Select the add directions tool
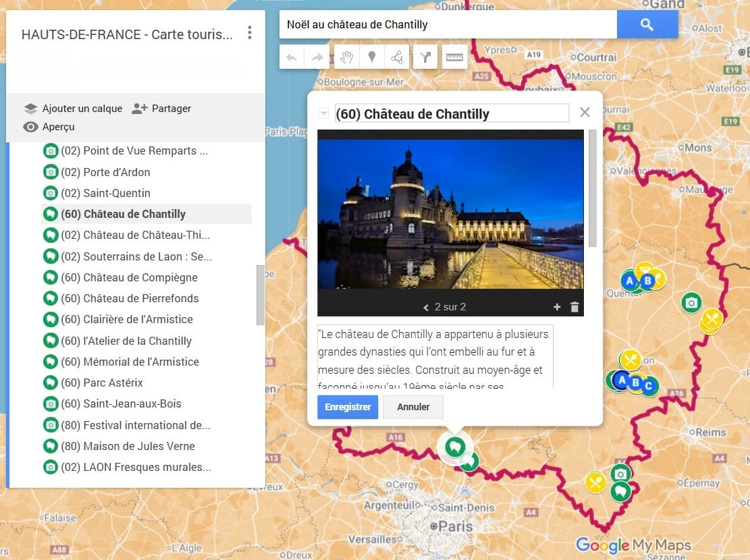This screenshot has height=560, width=750. coord(425,57)
